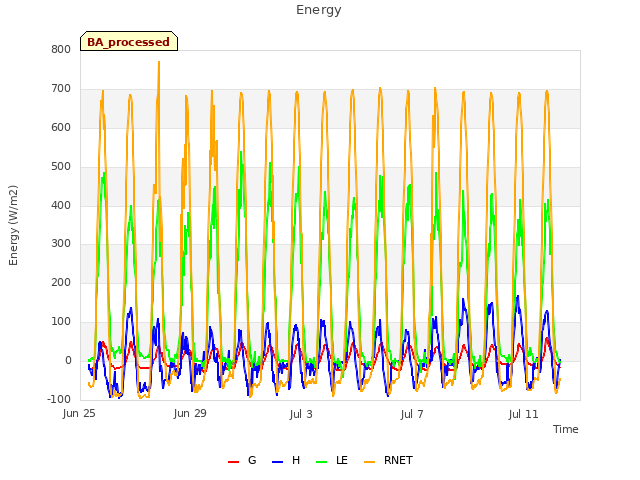Click the blue H legend swatch

(277, 462)
